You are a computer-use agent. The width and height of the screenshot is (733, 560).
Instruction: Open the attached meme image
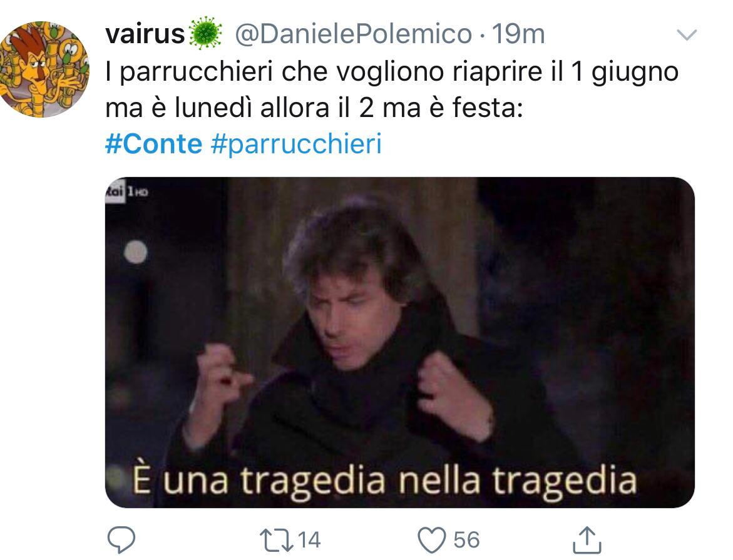click(x=400, y=342)
